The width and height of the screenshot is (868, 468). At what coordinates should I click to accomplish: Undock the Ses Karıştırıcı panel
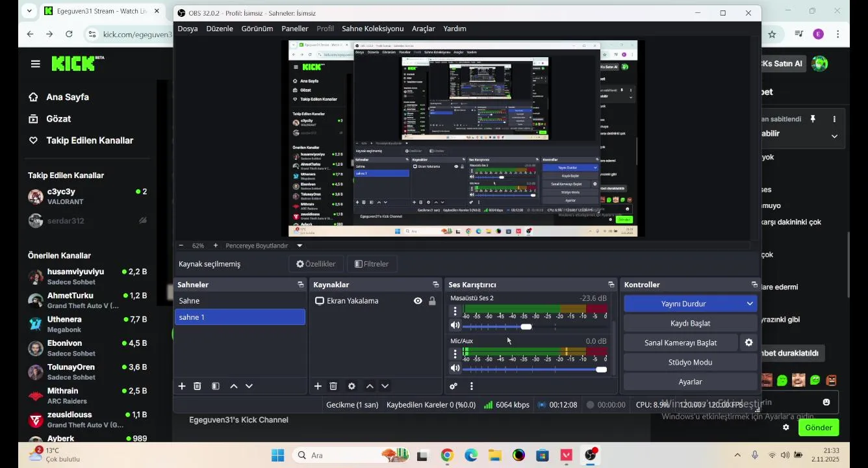[x=611, y=285]
